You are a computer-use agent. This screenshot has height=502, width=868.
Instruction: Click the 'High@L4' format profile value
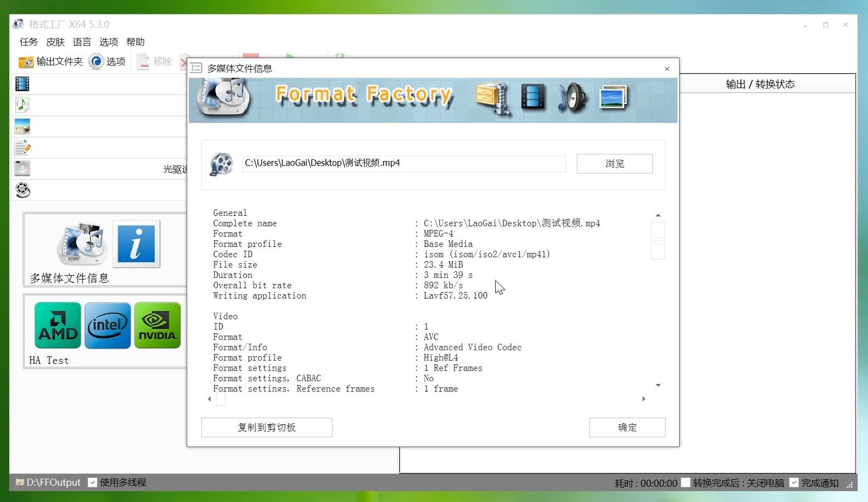[x=441, y=358]
